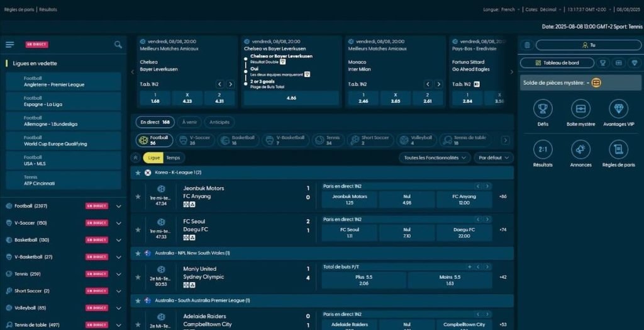This screenshot has height=330, width=644.
Task: Click the bet slip icon beside Tu
Action: (x=527, y=45)
